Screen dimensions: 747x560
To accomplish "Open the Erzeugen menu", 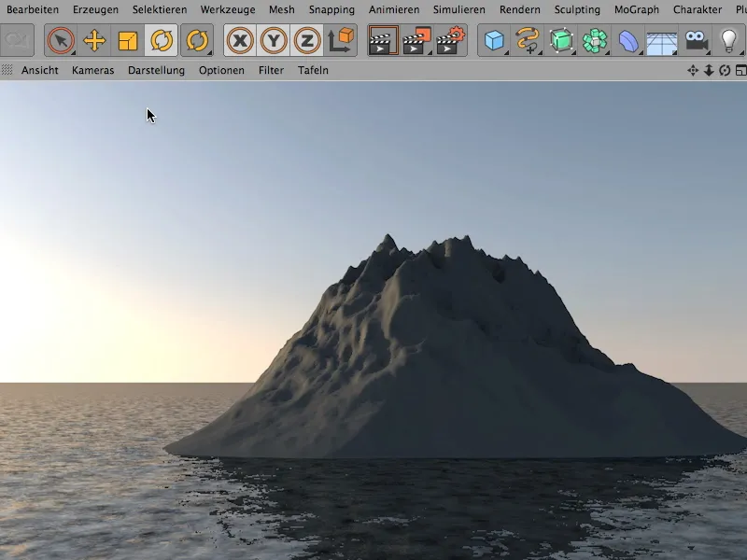I will (95, 9).
